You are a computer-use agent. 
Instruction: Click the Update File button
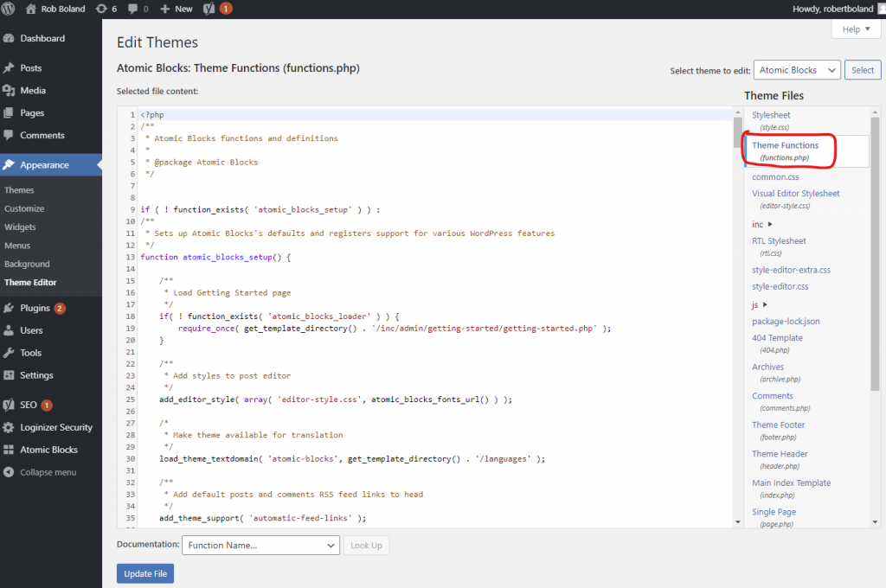point(145,574)
